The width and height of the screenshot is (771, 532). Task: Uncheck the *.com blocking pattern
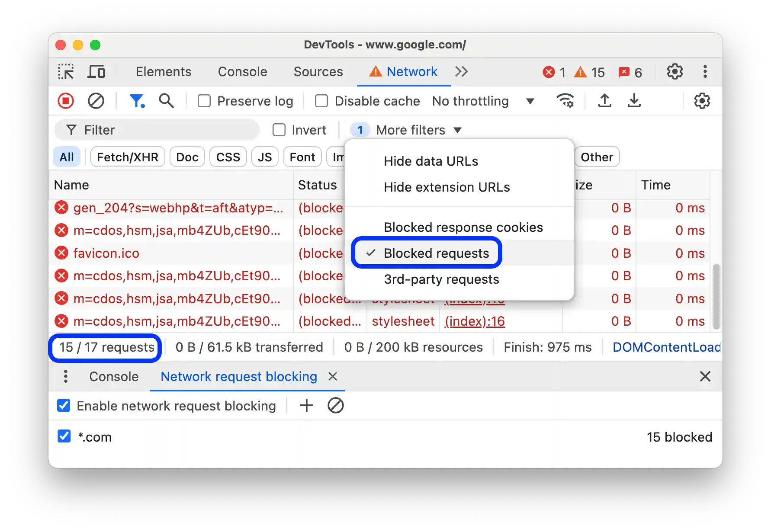tap(64, 436)
